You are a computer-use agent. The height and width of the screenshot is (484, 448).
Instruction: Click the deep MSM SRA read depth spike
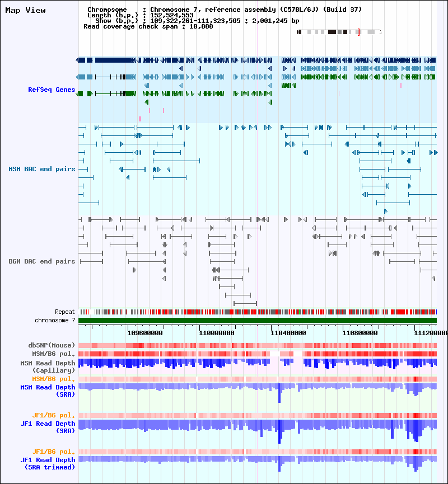(x=279, y=393)
